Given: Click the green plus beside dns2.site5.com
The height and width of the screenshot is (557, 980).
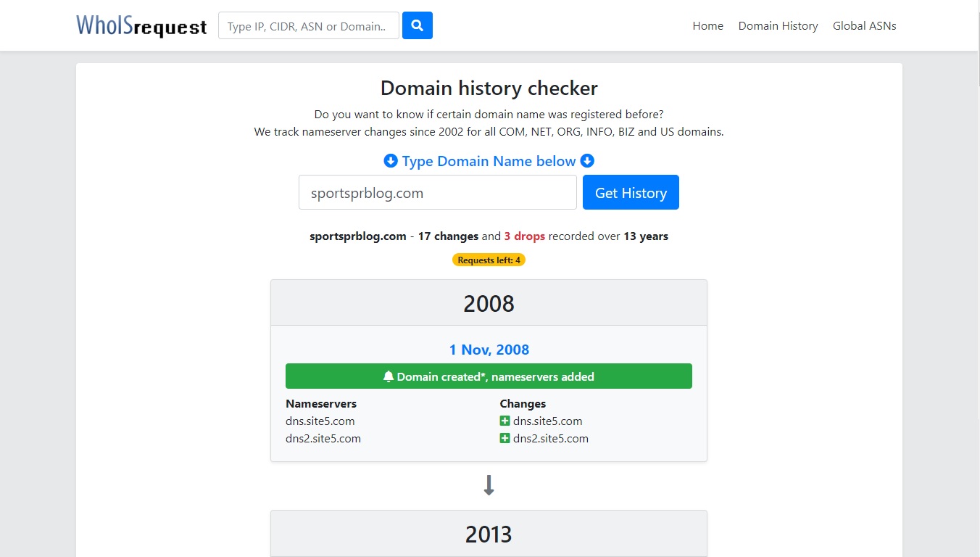Looking at the screenshot, I should click(x=505, y=438).
